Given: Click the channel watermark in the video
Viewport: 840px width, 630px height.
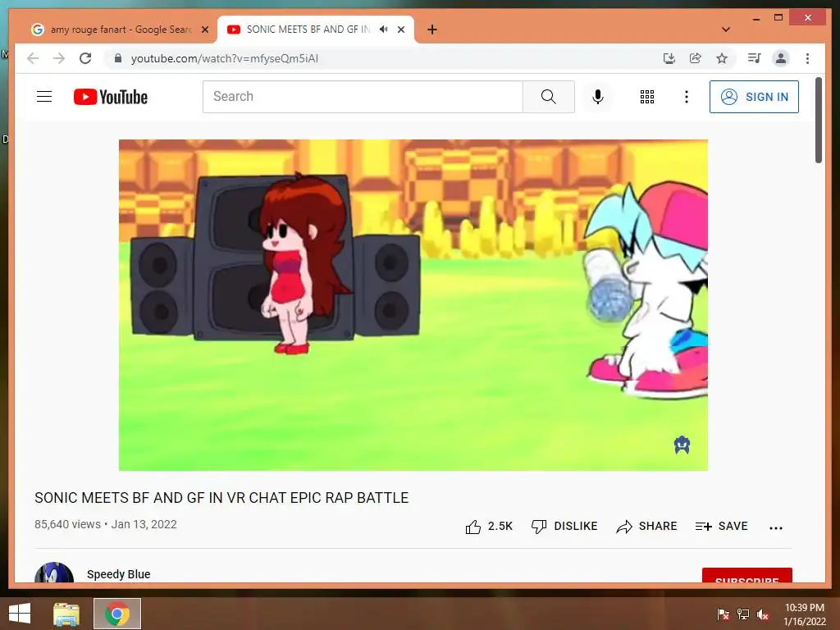Looking at the screenshot, I should 682,445.
